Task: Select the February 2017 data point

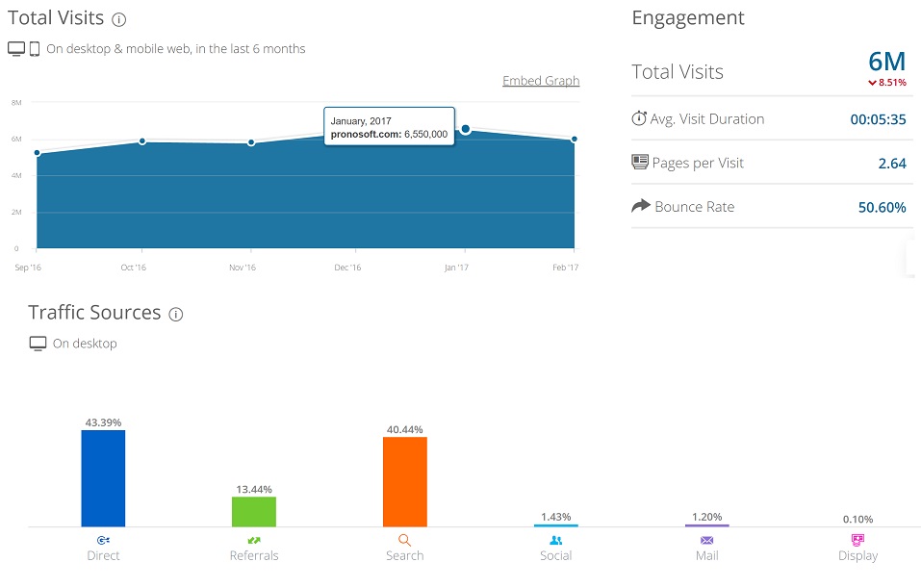Action: pyautogui.click(x=574, y=140)
